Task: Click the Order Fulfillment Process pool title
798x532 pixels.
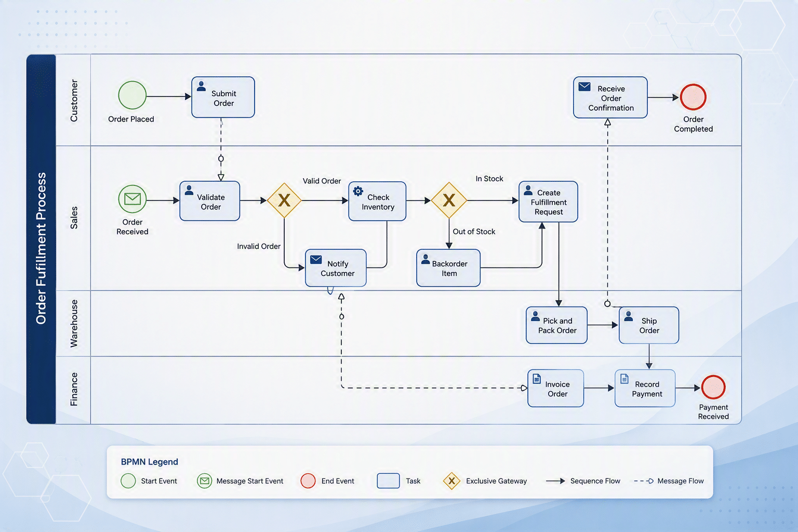Action: [41, 248]
